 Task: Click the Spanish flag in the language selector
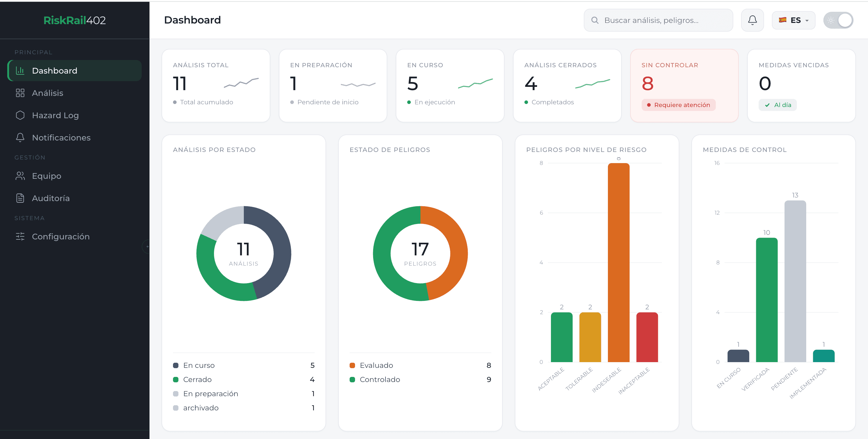pyautogui.click(x=782, y=20)
